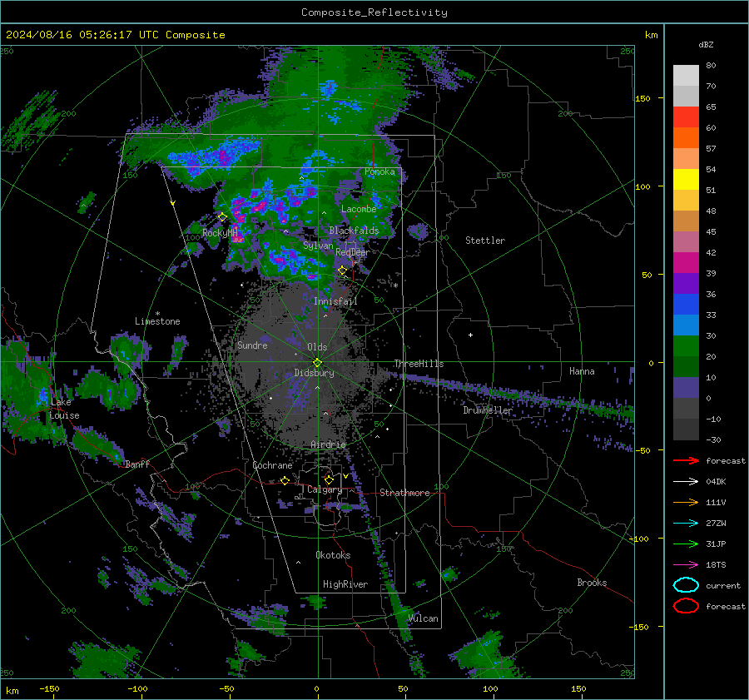Image resolution: width=749 pixels, height=700 pixels.
Task: Click the Calgary city label
Action: (325, 489)
